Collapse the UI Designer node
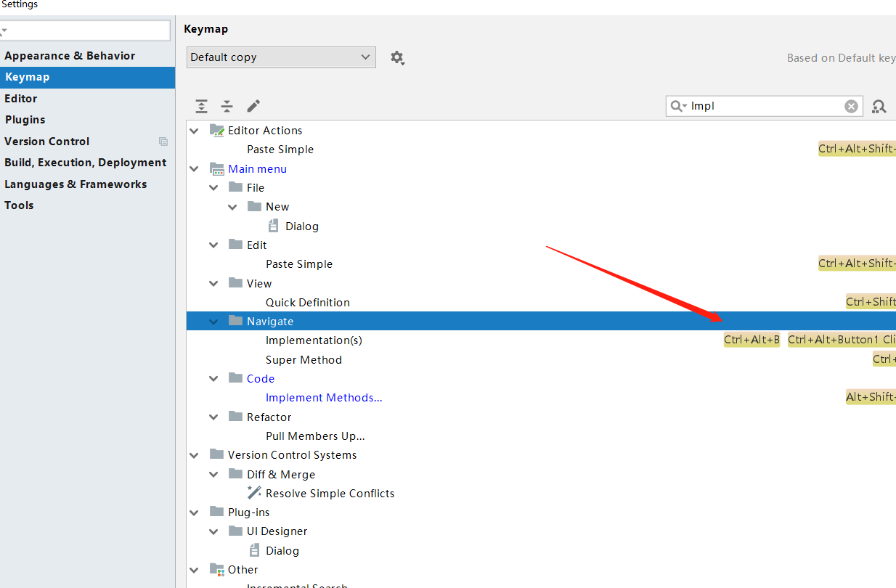This screenshot has height=588, width=896. click(x=213, y=531)
